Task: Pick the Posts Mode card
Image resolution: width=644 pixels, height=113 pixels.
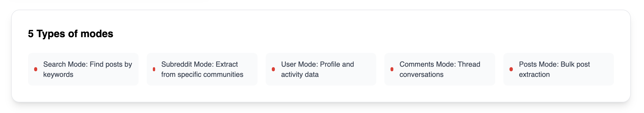Action: click(558, 69)
